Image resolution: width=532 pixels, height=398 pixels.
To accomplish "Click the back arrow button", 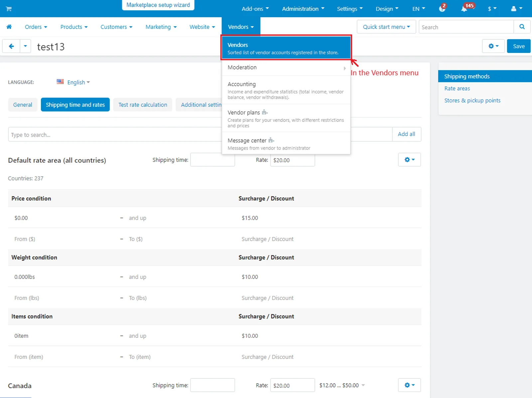I will pyautogui.click(x=11, y=46).
